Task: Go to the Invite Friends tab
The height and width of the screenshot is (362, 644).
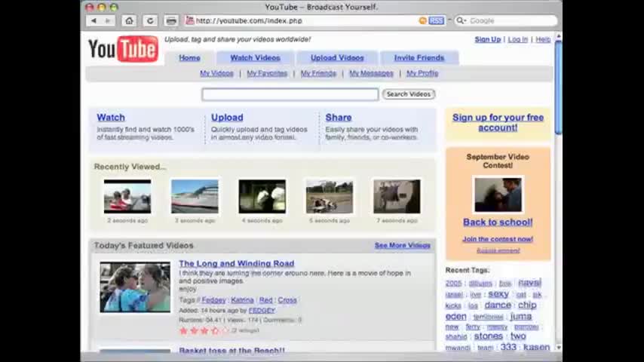Action: [419, 58]
